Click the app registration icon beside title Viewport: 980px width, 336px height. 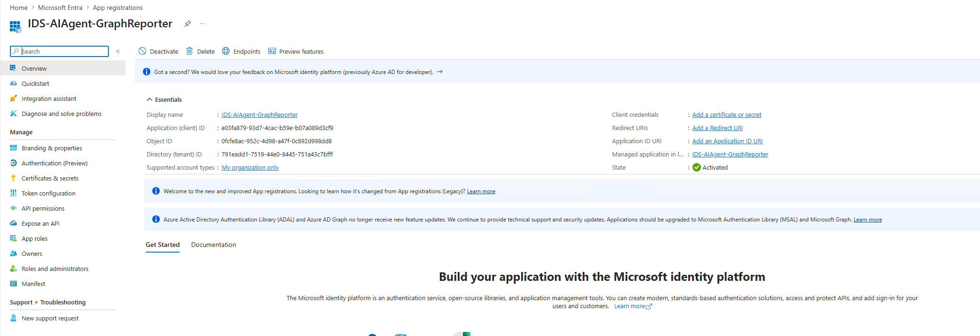(15, 27)
